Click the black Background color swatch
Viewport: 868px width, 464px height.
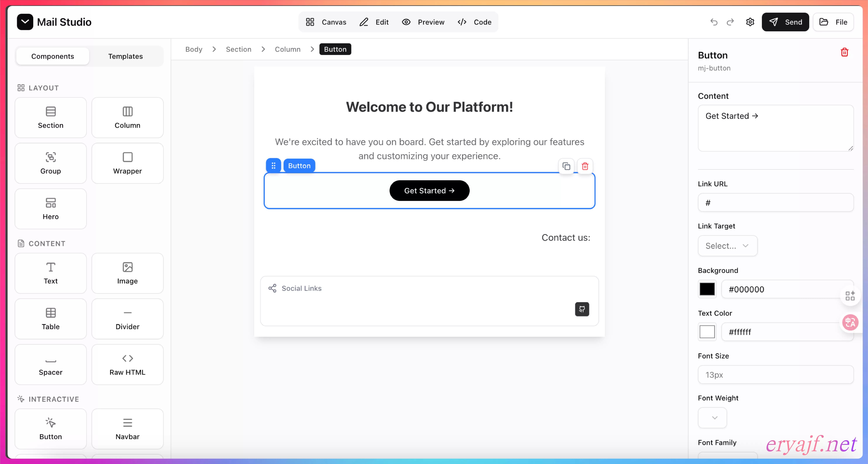point(707,289)
